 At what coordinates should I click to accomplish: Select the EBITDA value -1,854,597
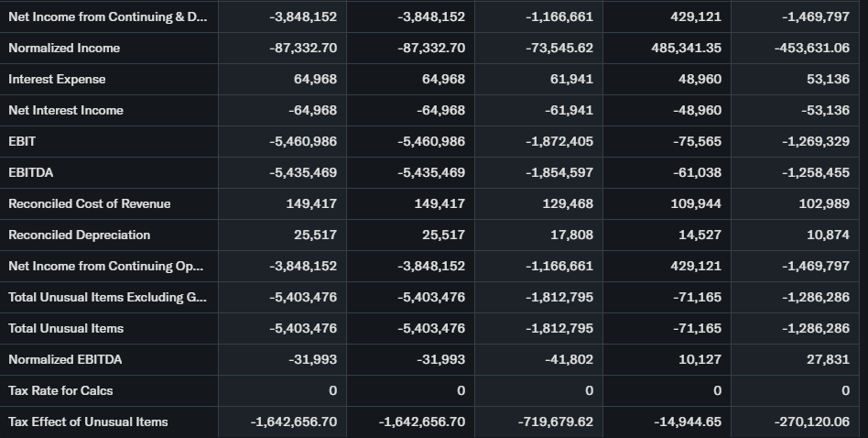coord(559,172)
